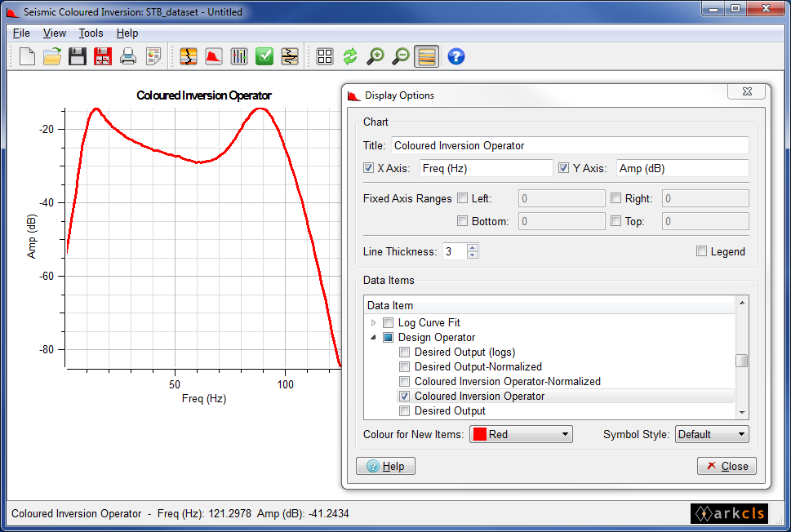Expand the Log Curve Fit tree node

pyautogui.click(x=373, y=323)
